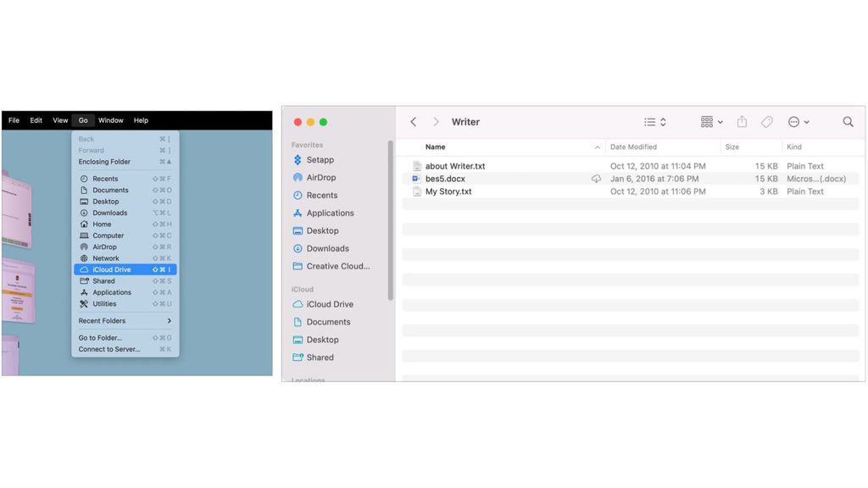Open the search field via magnifier icon
The width and height of the screenshot is (868, 488).
[x=848, y=121]
